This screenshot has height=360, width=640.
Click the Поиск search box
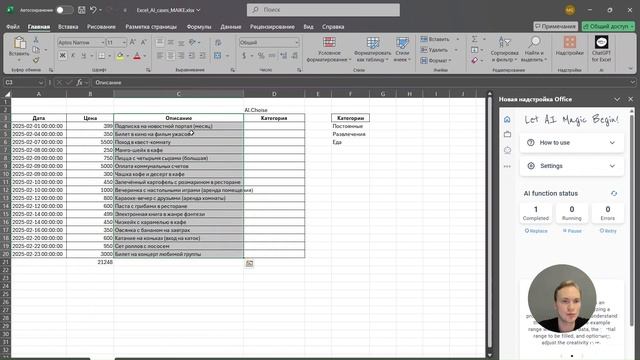[323, 10]
